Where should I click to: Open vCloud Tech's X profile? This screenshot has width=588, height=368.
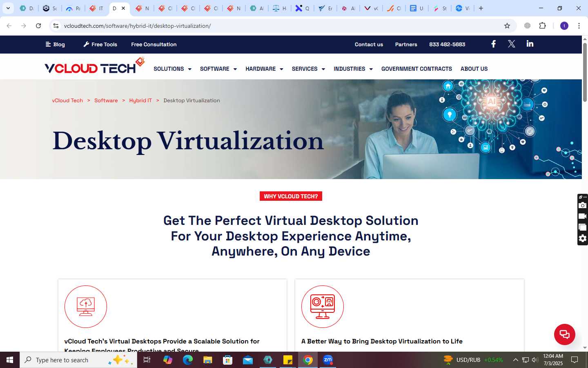point(511,44)
